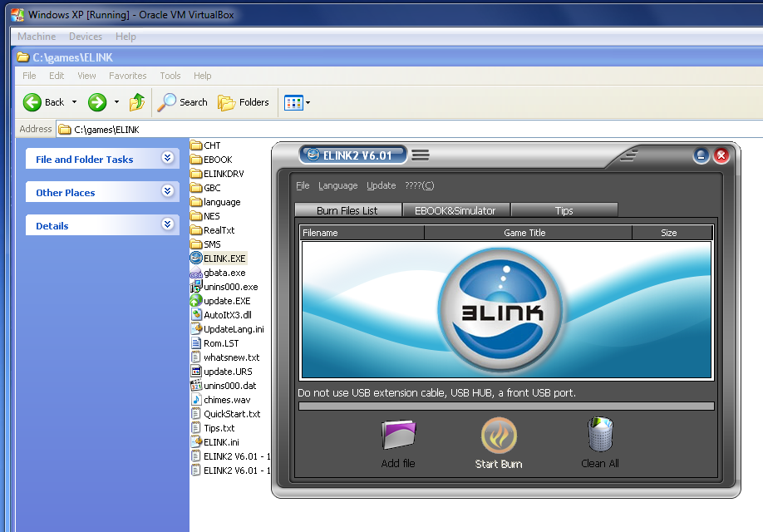
Task: Sort by the Filename column header
Action: click(362, 233)
